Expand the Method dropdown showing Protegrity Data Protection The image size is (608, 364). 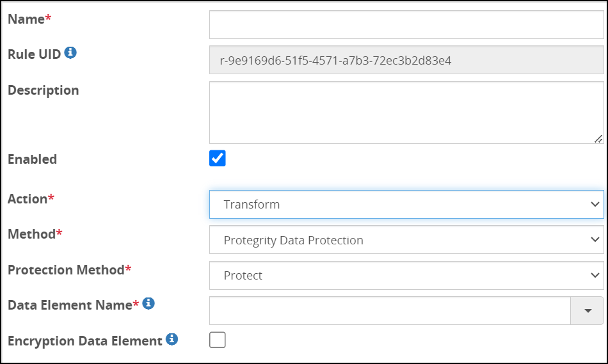coord(406,240)
